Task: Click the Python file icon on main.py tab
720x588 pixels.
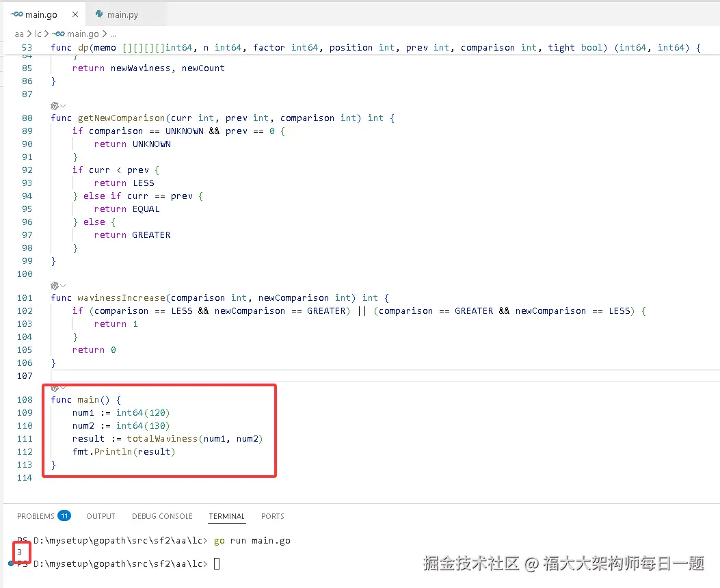Action: click(x=98, y=14)
